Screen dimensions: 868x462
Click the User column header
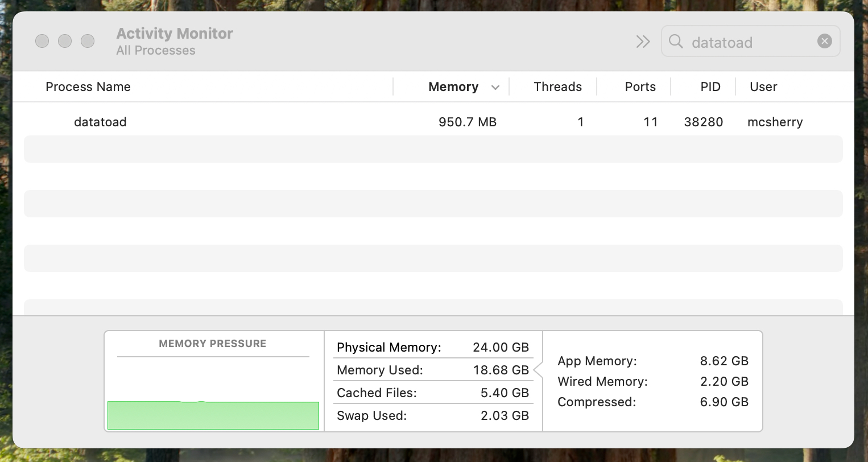[x=763, y=86]
